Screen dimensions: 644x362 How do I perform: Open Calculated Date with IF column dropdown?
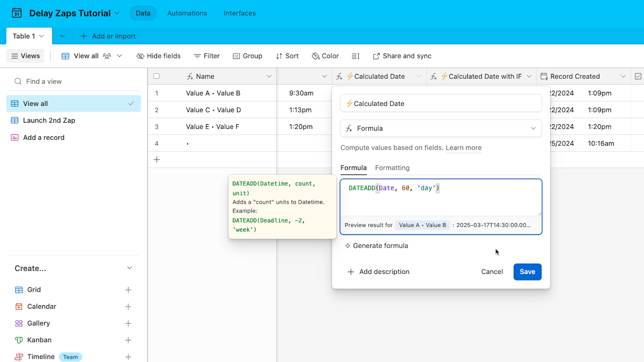point(529,76)
